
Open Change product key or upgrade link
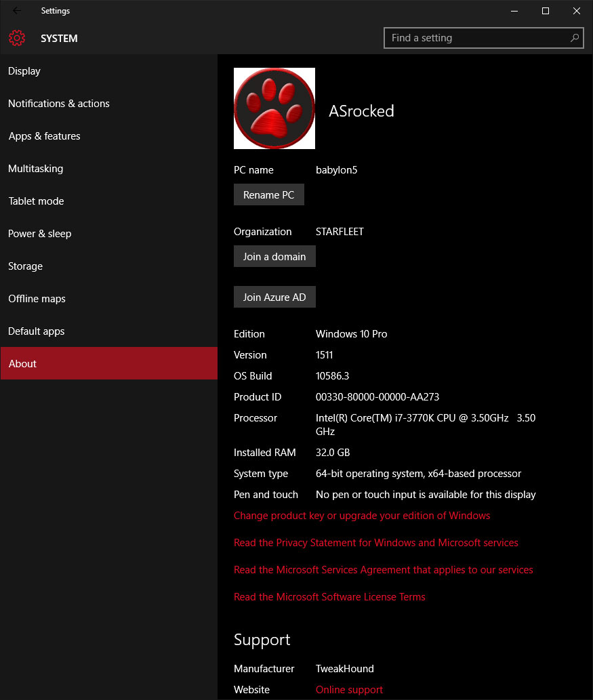362,516
